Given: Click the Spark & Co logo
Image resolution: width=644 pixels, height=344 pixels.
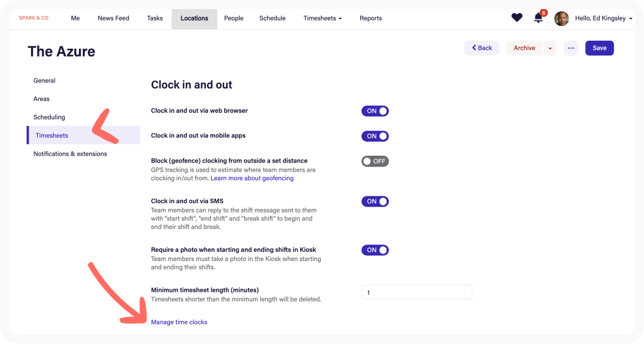Looking at the screenshot, I should (34, 18).
